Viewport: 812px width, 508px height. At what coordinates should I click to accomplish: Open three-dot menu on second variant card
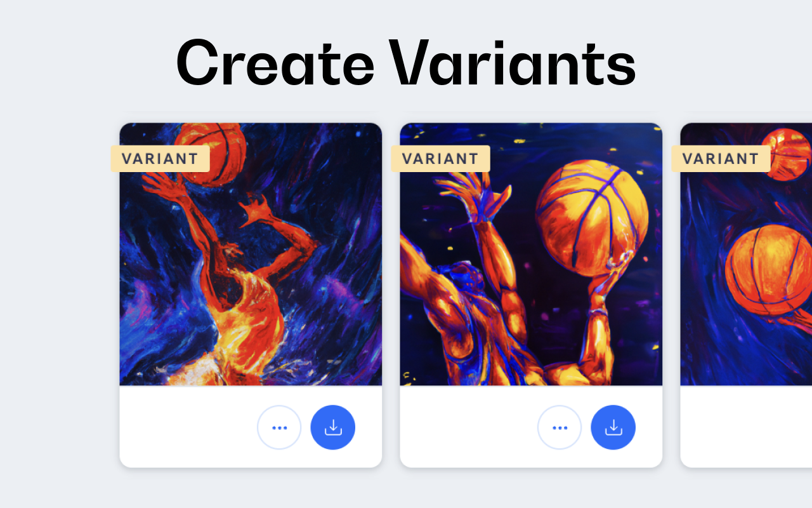(x=560, y=427)
